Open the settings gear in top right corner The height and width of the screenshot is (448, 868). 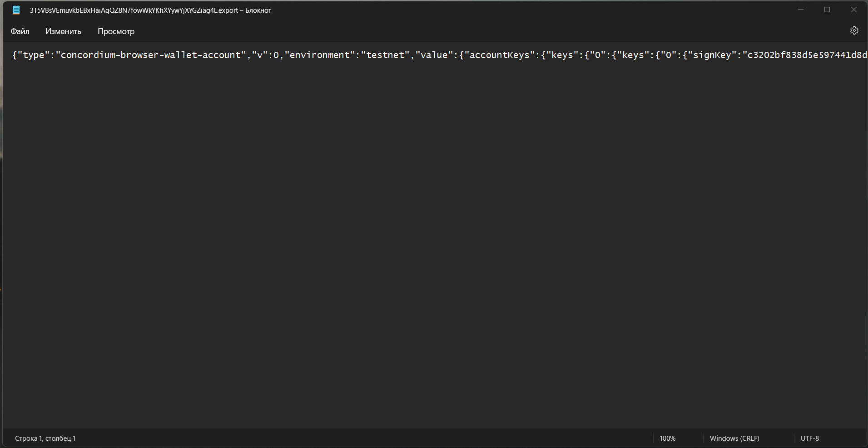[x=854, y=30]
